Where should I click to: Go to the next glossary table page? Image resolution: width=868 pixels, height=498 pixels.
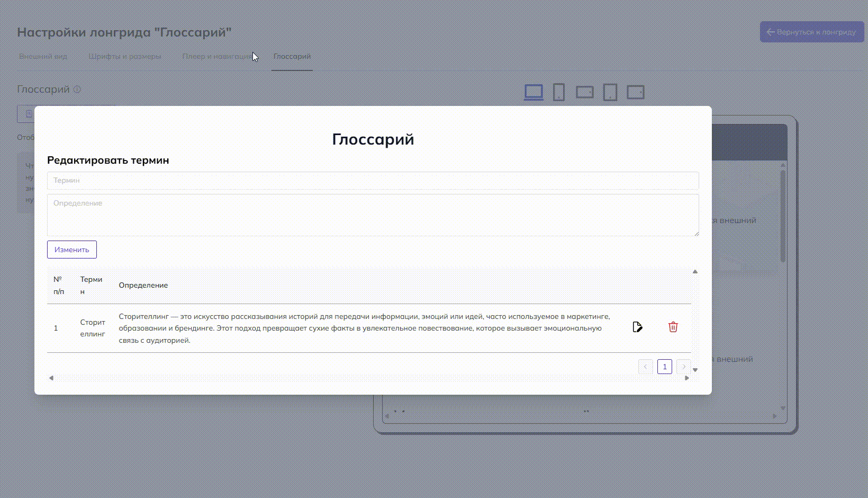(x=684, y=367)
